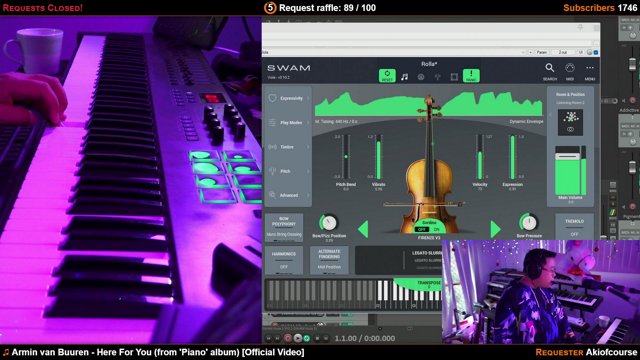This screenshot has height=360, width=640.
Task: Click the 1.1.00 / 0:00.000 time display
Action: (364, 338)
